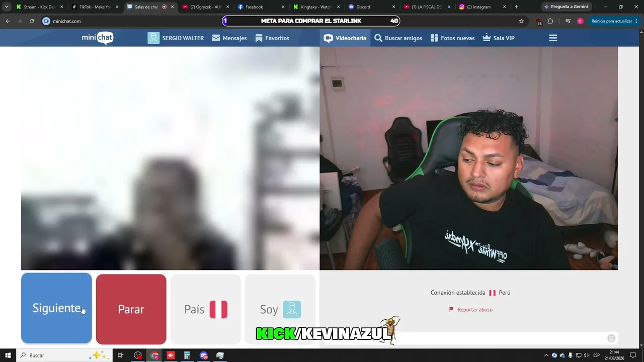Open the País country selector
644x362 pixels.
click(205, 309)
